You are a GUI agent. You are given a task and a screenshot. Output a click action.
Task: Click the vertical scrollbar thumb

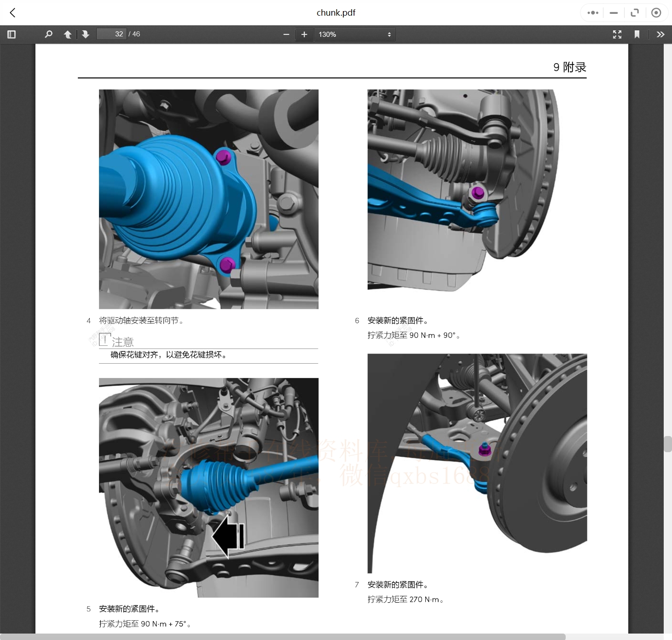[667, 444]
